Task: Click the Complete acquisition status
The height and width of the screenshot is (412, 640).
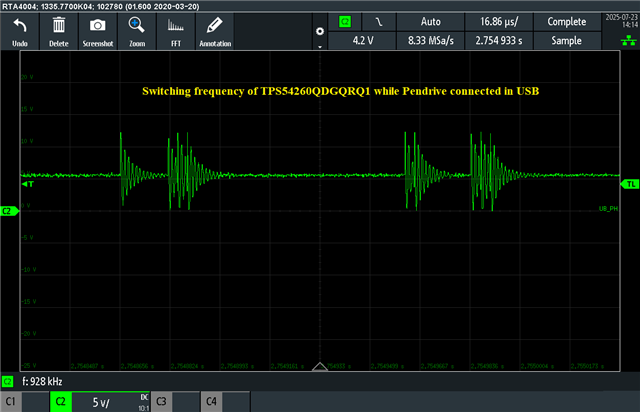Action: tap(567, 22)
